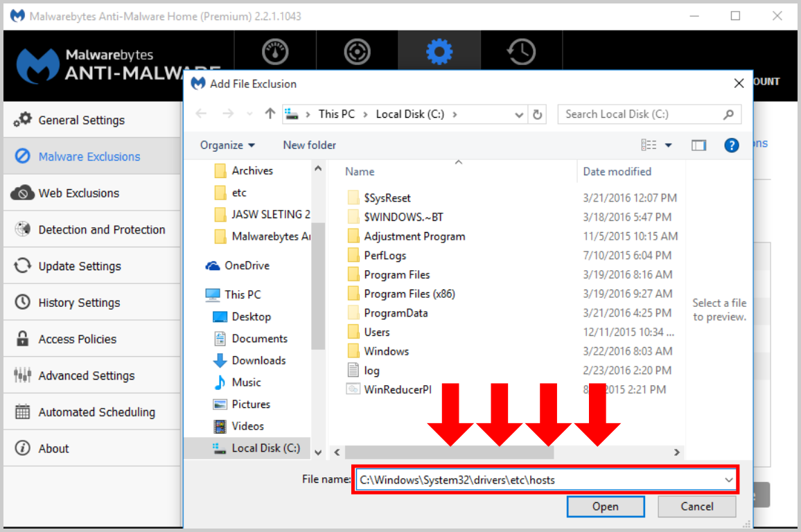Click the Cancel button
The height and width of the screenshot is (532, 801).
click(x=697, y=506)
